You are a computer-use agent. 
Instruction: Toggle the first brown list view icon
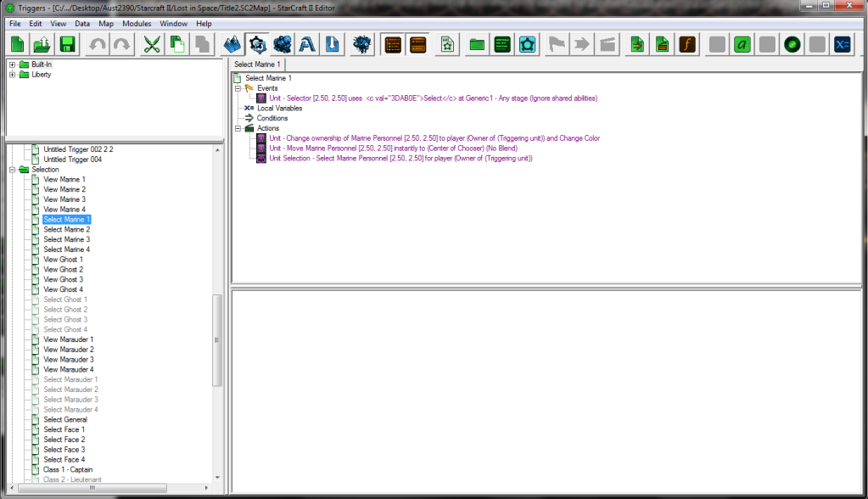[x=393, y=44]
